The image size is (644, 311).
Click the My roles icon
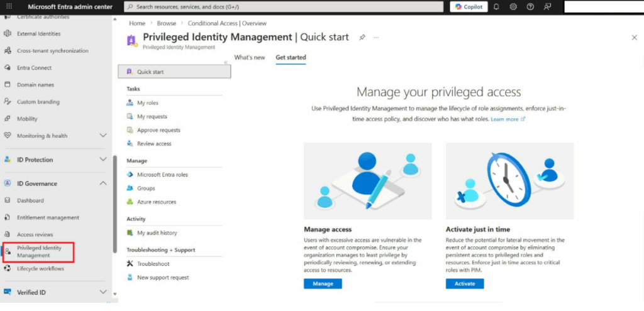[130, 102]
